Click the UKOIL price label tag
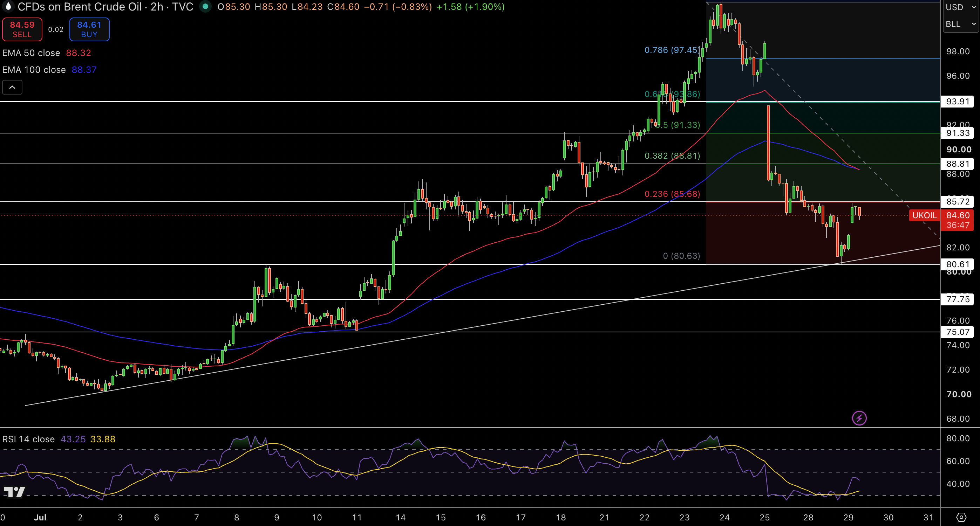The width and height of the screenshot is (980, 526). (x=924, y=215)
